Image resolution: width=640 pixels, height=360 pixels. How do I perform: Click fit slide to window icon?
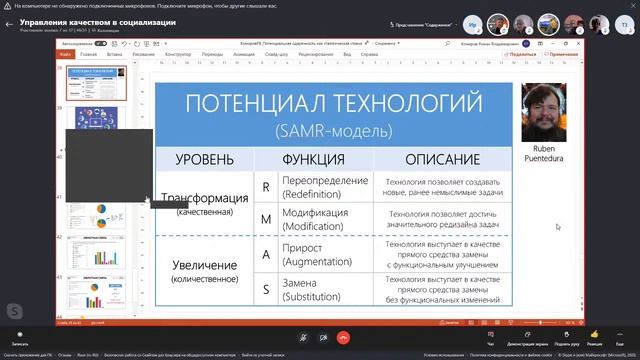(x=581, y=322)
